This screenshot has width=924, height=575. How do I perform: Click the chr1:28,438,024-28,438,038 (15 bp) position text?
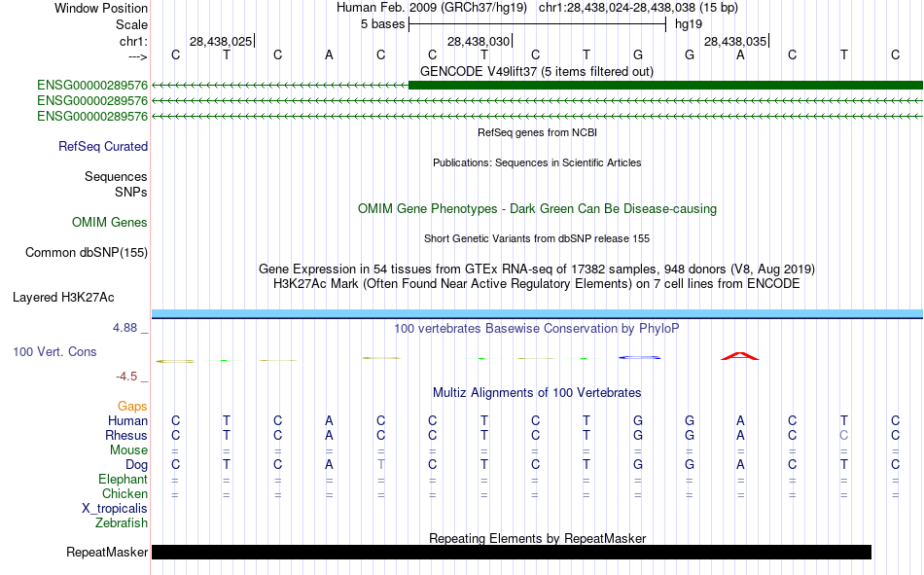pyautogui.click(x=638, y=8)
